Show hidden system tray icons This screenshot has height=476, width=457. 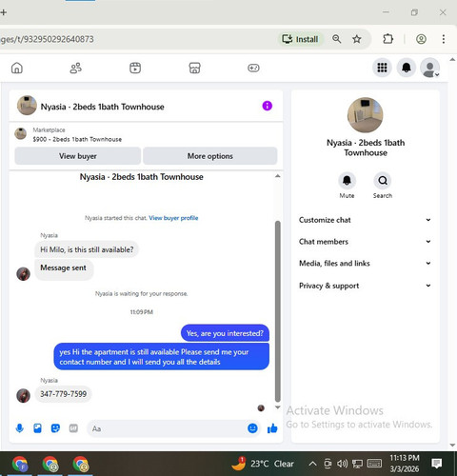coord(312,464)
